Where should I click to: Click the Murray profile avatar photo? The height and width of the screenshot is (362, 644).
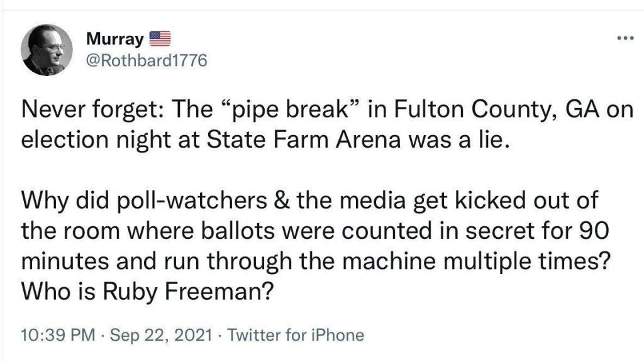click(47, 50)
